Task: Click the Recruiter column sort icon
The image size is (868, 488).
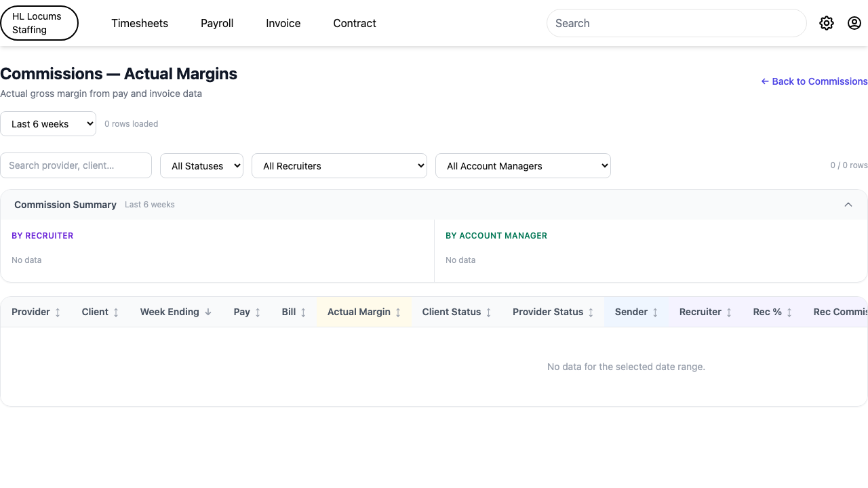Action: pos(729,312)
